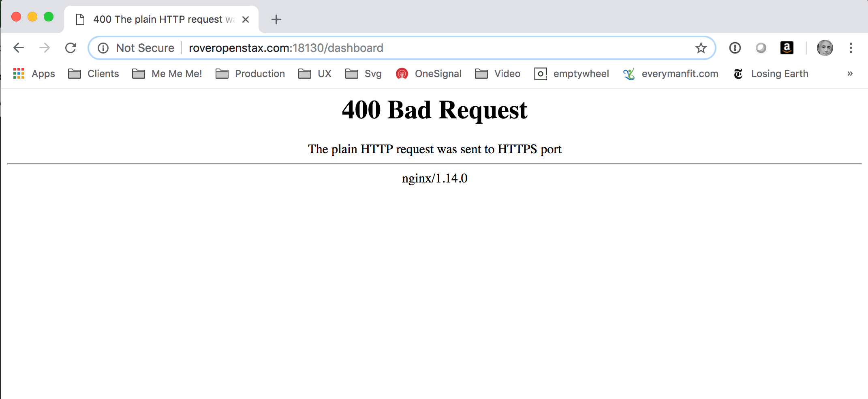This screenshot has height=399, width=868.
Task: Expand the Production bookmark folder
Action: tap(250, 73)
